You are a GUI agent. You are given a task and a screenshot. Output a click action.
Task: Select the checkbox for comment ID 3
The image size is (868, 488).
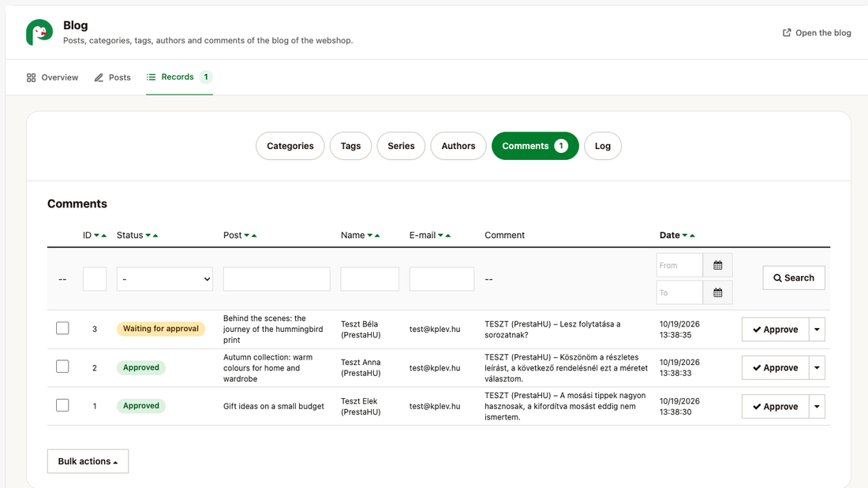coord(62,328)
